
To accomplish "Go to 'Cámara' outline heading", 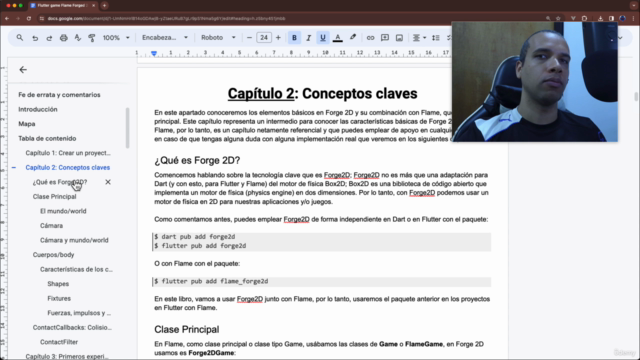I will click(x=51, y=226).
